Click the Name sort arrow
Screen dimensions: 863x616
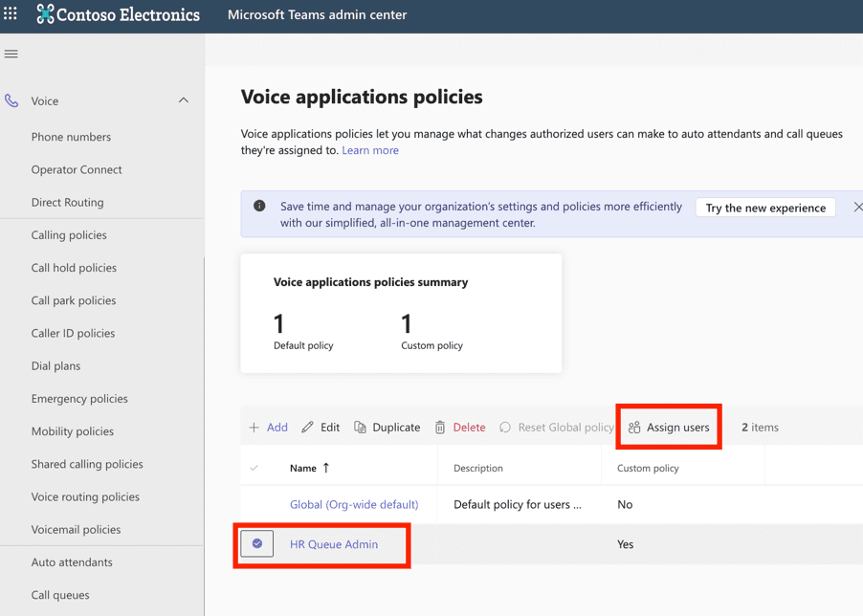326,468
